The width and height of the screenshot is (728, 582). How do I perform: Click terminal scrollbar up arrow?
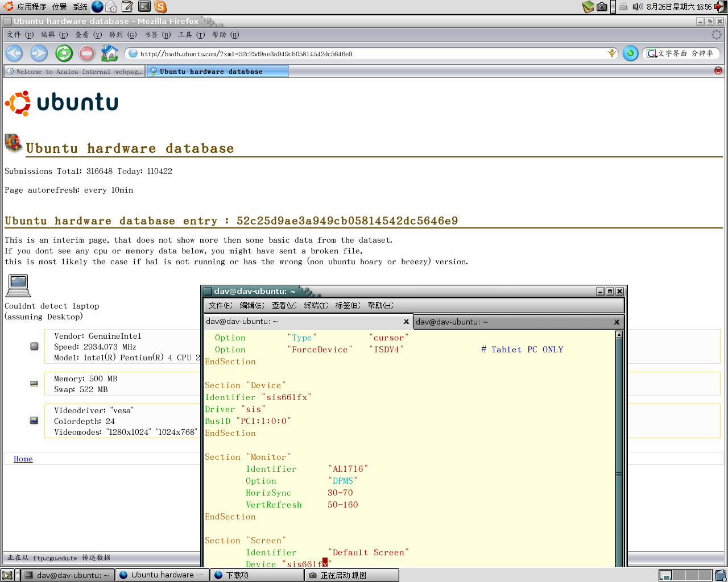click(619, 335)
